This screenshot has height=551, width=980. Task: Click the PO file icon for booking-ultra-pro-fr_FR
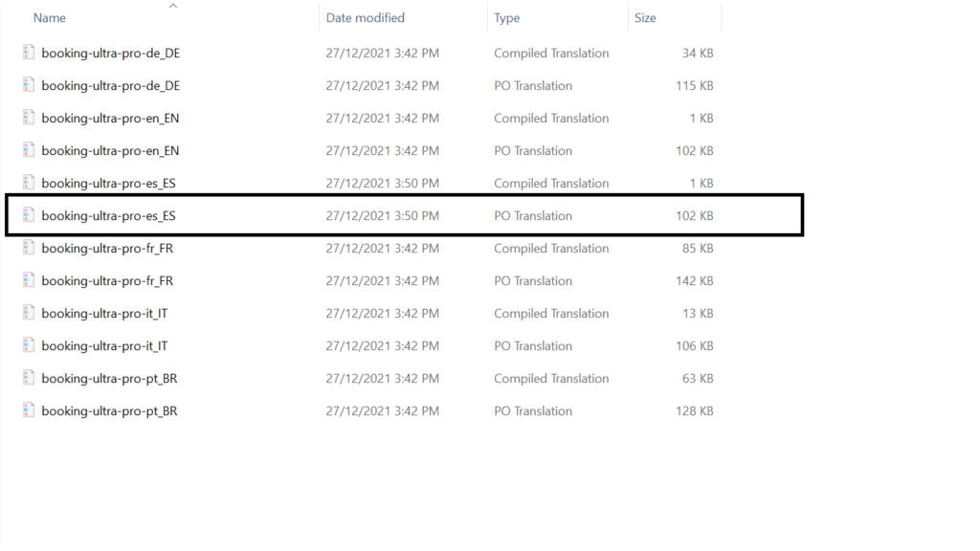[28, 280]
